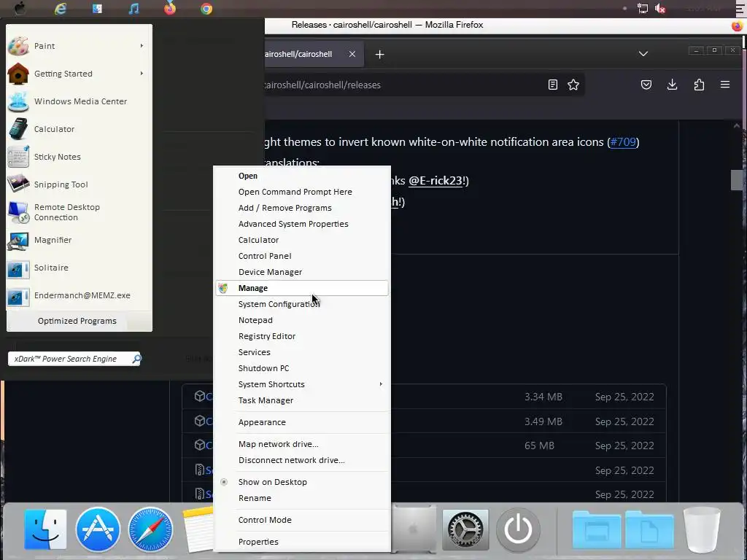The height and width of the screenshot is (560, 747).
Task: Bookmark this page with the star
Action: [x=573, y=85]
